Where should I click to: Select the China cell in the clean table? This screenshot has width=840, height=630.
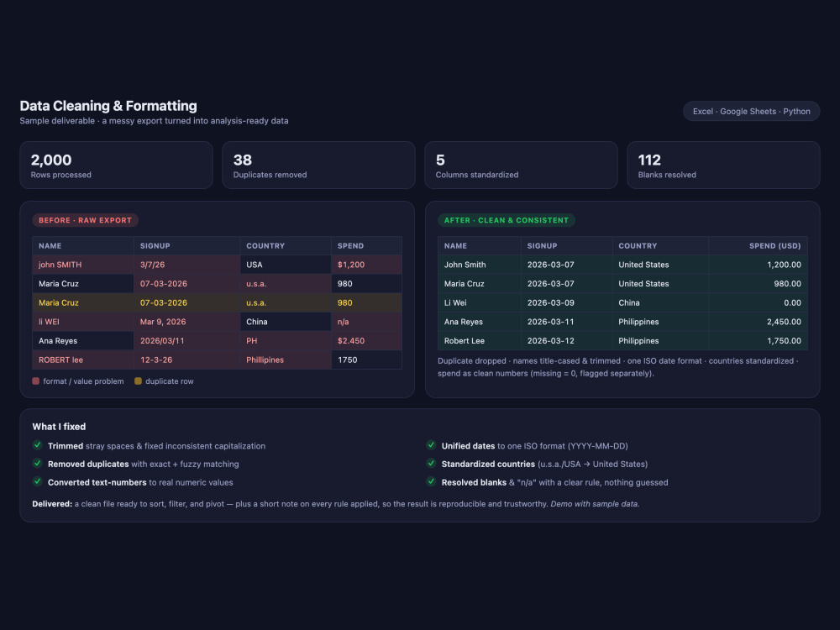[660, 302]
